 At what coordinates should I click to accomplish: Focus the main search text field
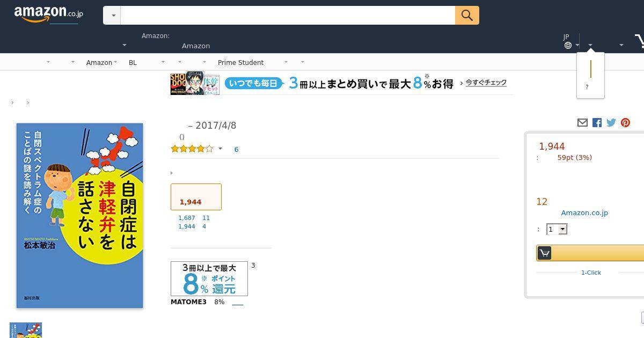coord(288,16)
